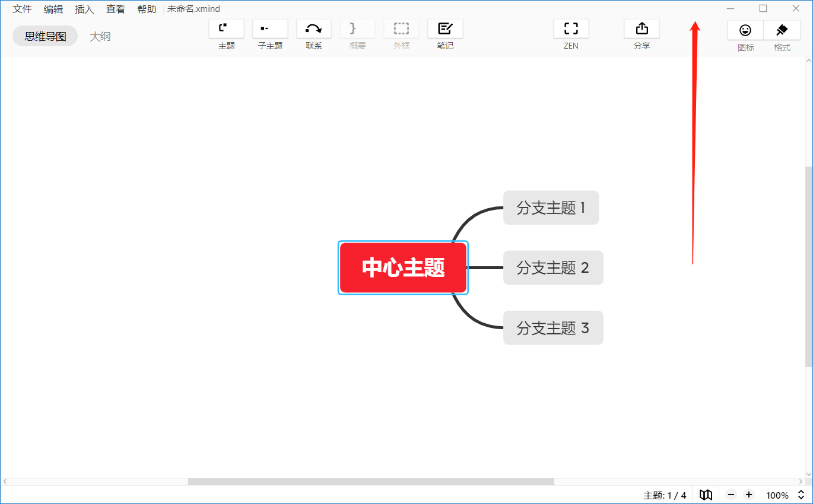
Task: Open the 插入 (Insert) menu
Action: 84,9
